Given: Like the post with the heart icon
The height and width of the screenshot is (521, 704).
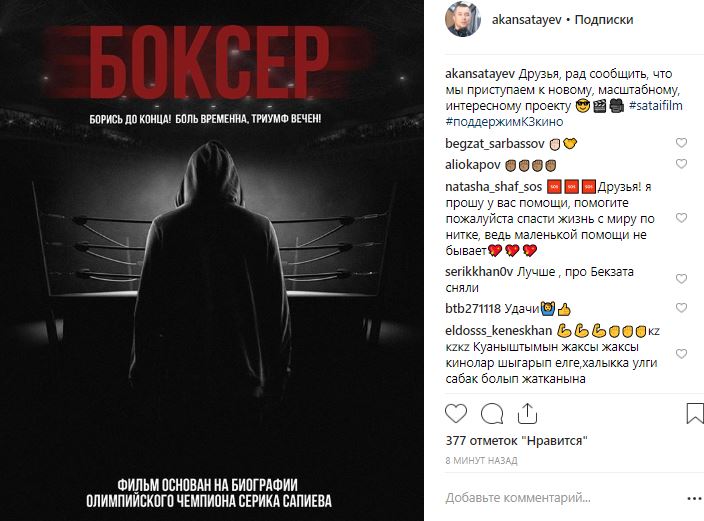Looking at the screenshot, I should click(x=456, y=413).
